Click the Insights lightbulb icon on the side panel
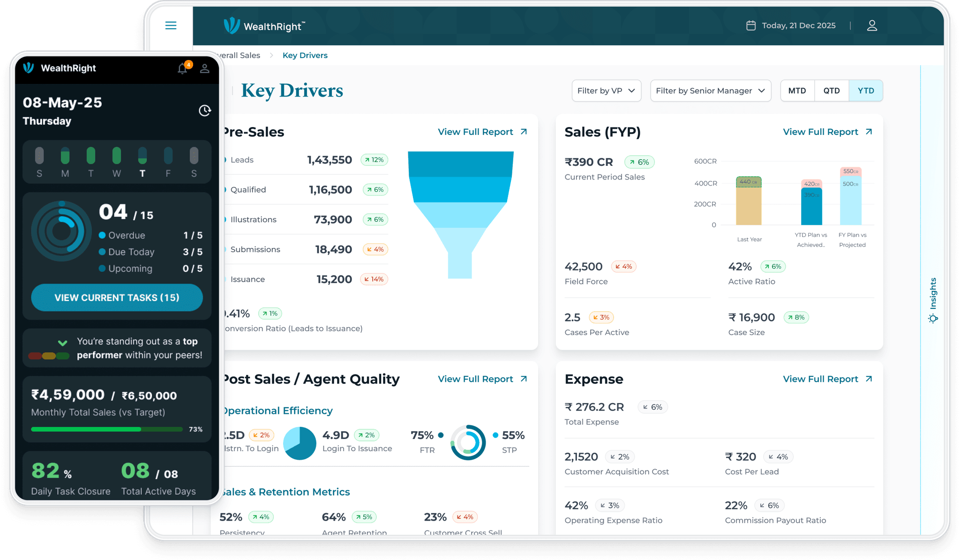This screenshot has height=560, width=960. [x=933, y=319]
